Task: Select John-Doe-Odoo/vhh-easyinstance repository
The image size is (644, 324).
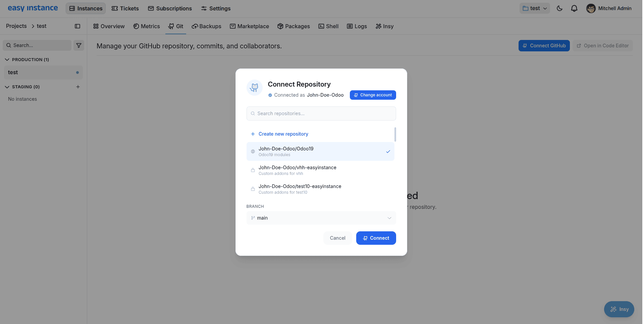Action: tap(320, 170)
